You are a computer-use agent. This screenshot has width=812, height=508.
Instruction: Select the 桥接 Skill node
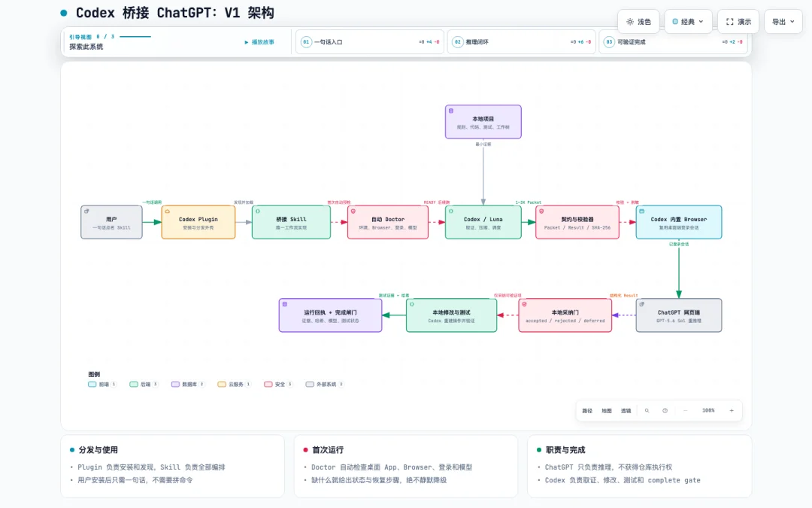point(291,222)
